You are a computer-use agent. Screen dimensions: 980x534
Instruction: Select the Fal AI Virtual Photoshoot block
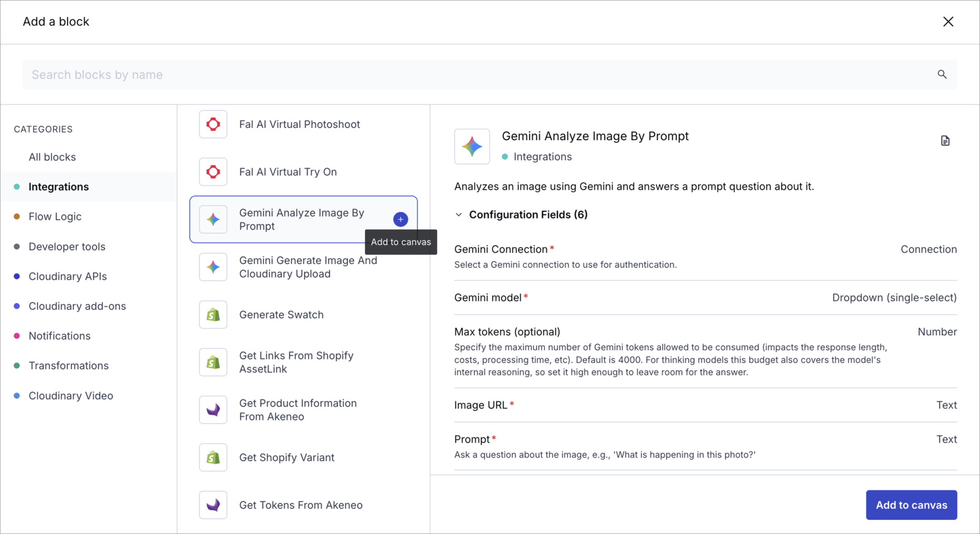[304, 124]
